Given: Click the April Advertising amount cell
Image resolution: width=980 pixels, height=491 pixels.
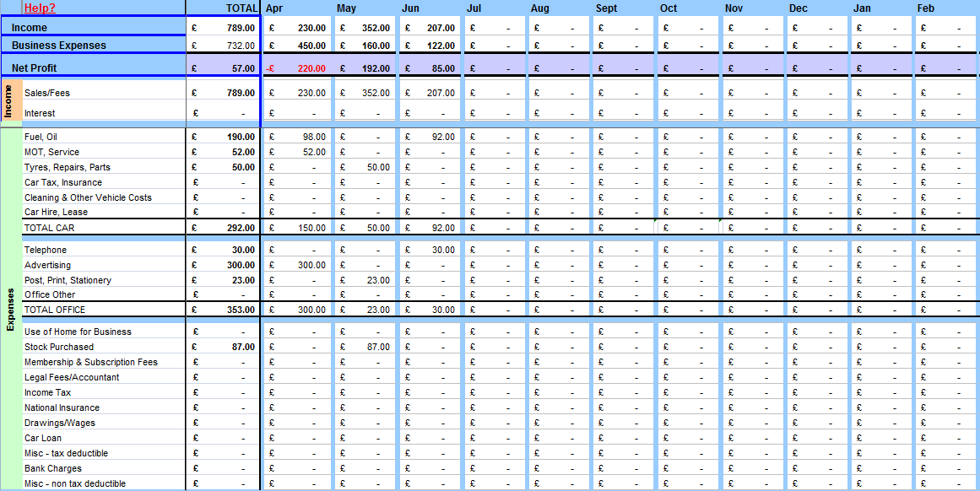Looking at the screenshot, I should coord(297,265).
